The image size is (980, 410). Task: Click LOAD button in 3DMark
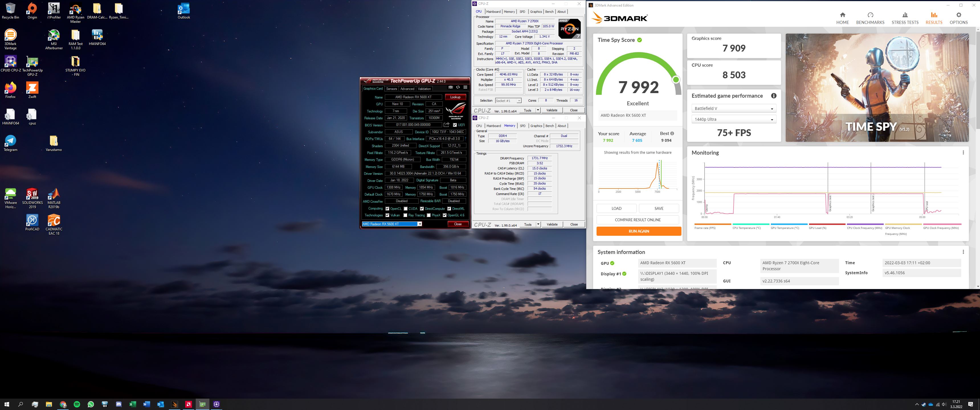[616, 208]
